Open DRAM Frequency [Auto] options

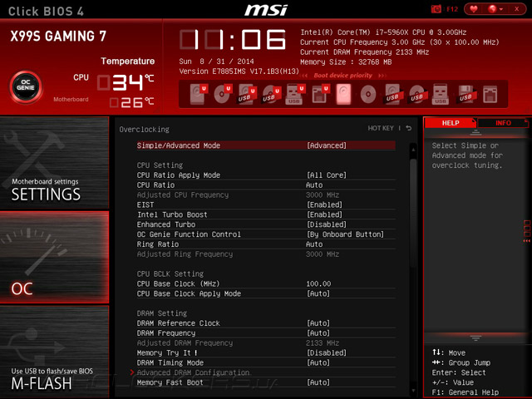318,332
